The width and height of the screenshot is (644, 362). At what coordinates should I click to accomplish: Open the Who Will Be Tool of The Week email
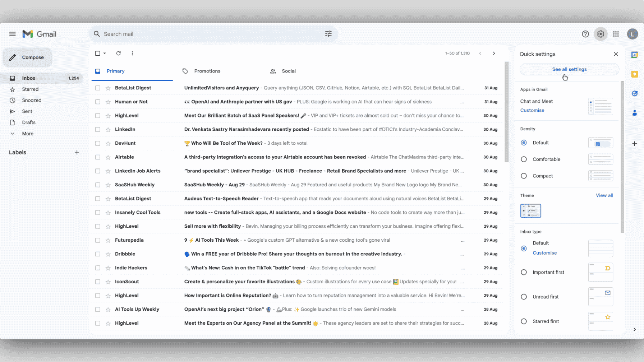click(296, 143)
